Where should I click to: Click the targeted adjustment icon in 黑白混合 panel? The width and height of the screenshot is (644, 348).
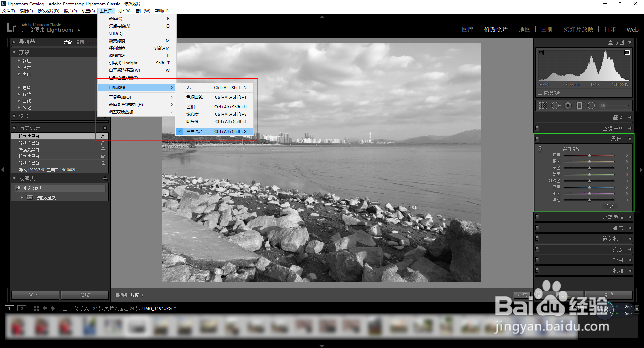click(540, 149)
